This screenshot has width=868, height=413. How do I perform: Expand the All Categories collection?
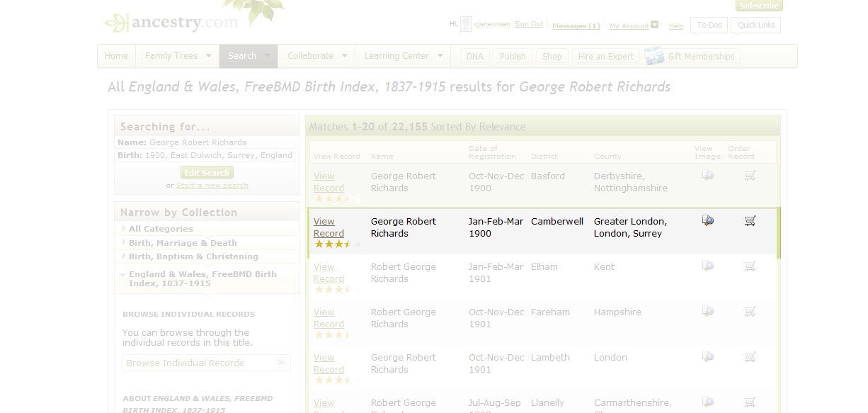124,229
